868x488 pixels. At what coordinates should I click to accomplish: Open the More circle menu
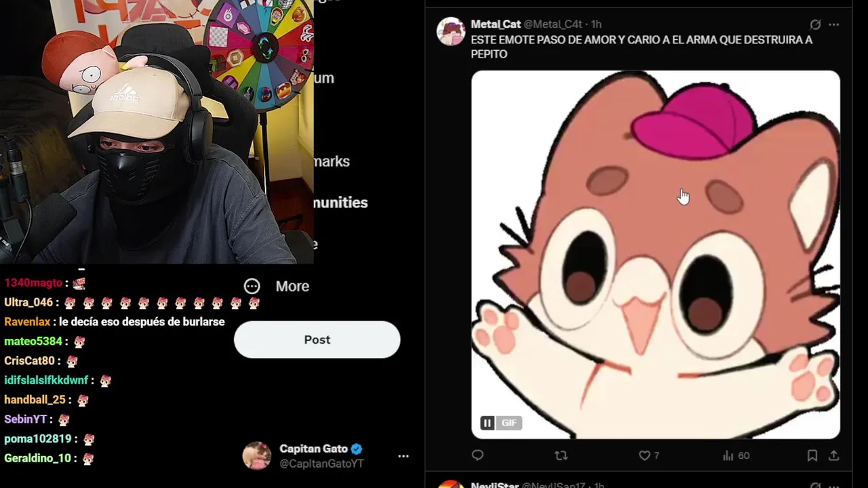252,286
